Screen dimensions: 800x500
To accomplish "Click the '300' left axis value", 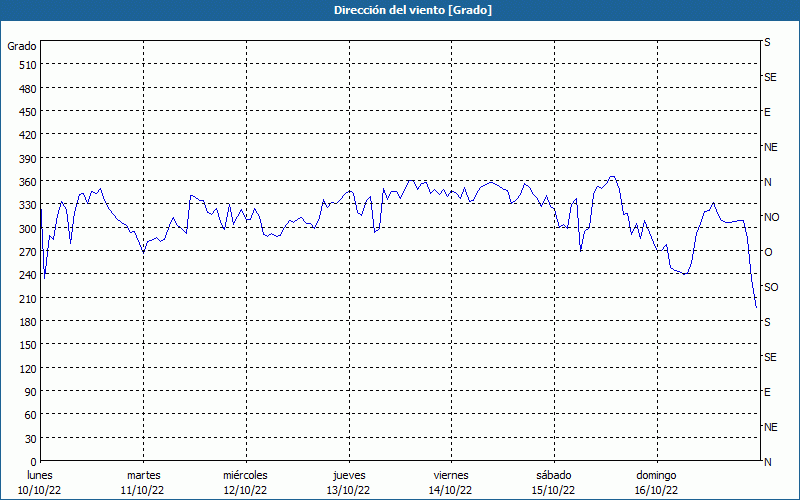I will [28, 229].
